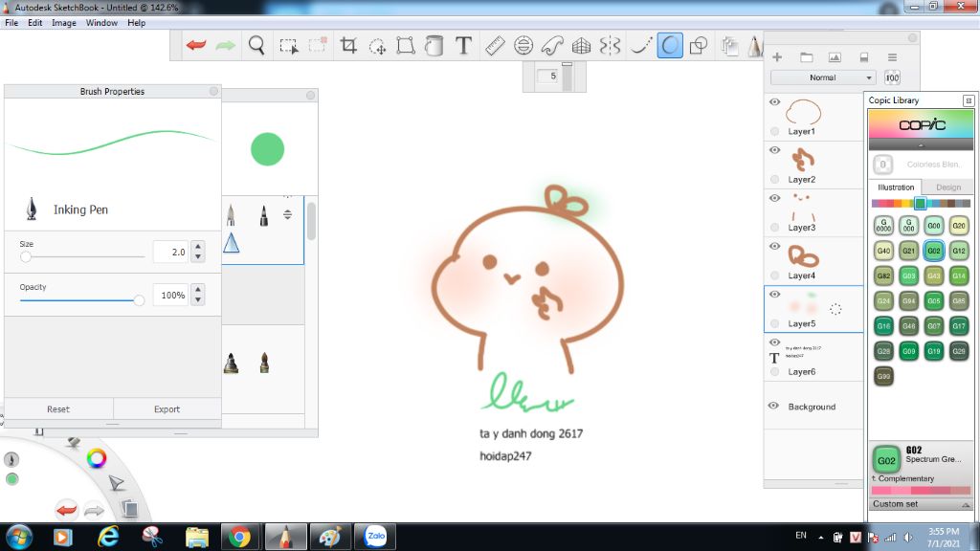Expand the Custom set section
980x551 pixels.
tap(921, 504)
